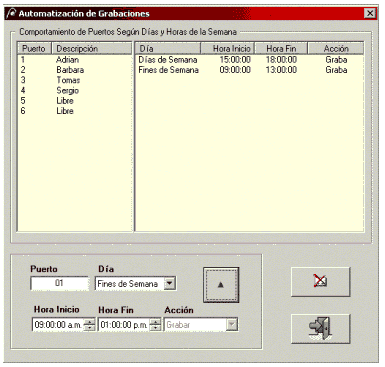Sort by the Día column header
The image size is (385, 367).
click(x=168, y=48)
